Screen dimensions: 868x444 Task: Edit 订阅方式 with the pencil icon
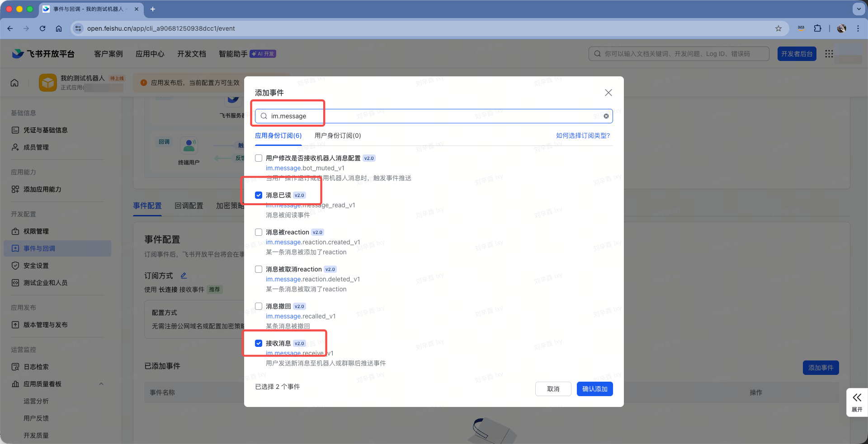point(184,276)
